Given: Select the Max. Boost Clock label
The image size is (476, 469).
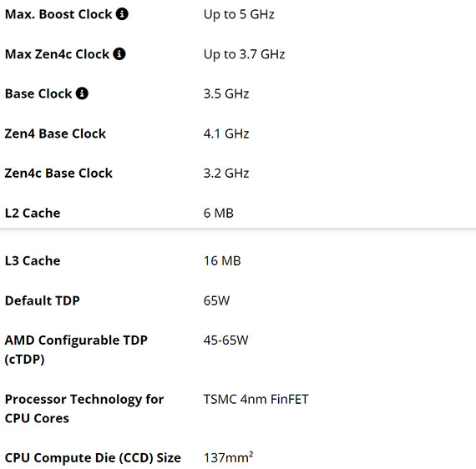Looking at the screenshot, I should (58, 14).
